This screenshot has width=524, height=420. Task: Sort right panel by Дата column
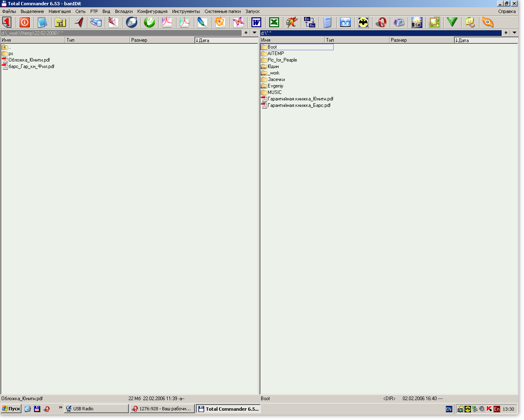[x=486, y=40]
